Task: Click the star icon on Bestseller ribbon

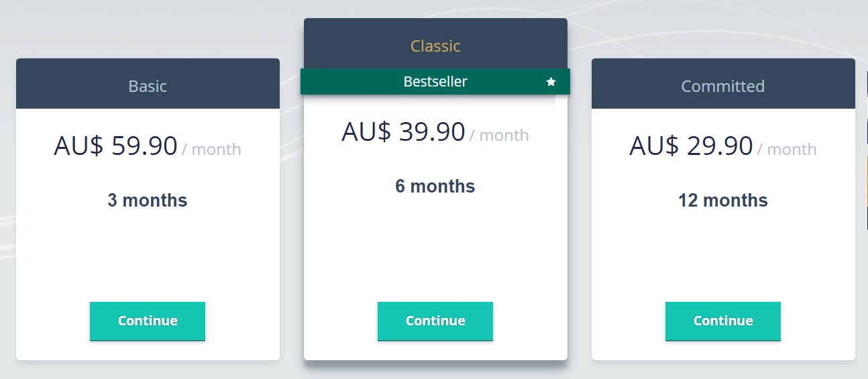Action: tap(551, 82)
